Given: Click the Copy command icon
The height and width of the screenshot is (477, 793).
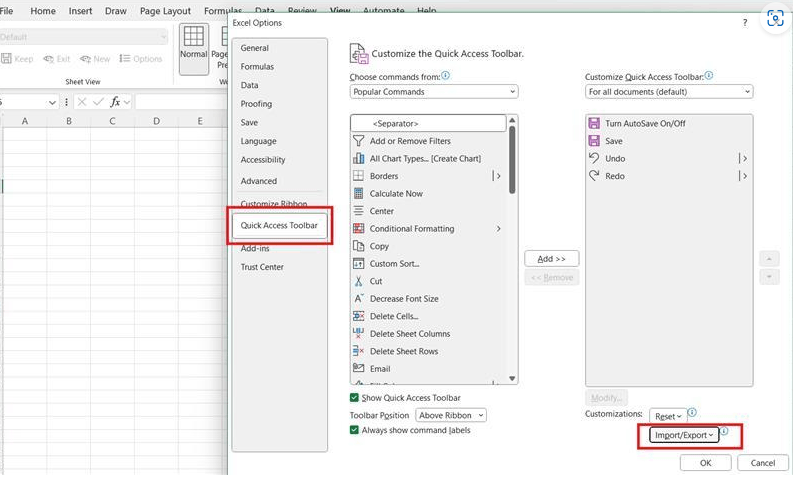Looking at the screenshot, I should [x=358, y=246].
